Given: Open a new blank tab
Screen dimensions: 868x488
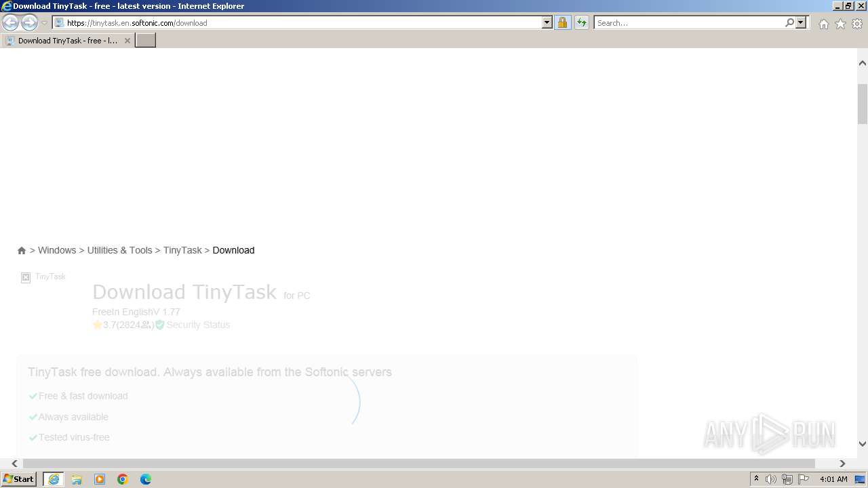Looking at the screenshot, I should pos(146,40).
